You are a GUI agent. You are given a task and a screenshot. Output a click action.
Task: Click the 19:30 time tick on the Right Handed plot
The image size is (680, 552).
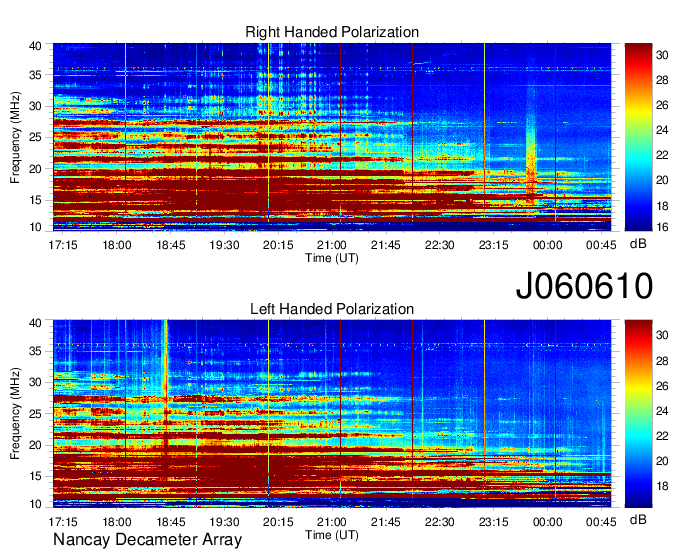[x=225, y=245]
